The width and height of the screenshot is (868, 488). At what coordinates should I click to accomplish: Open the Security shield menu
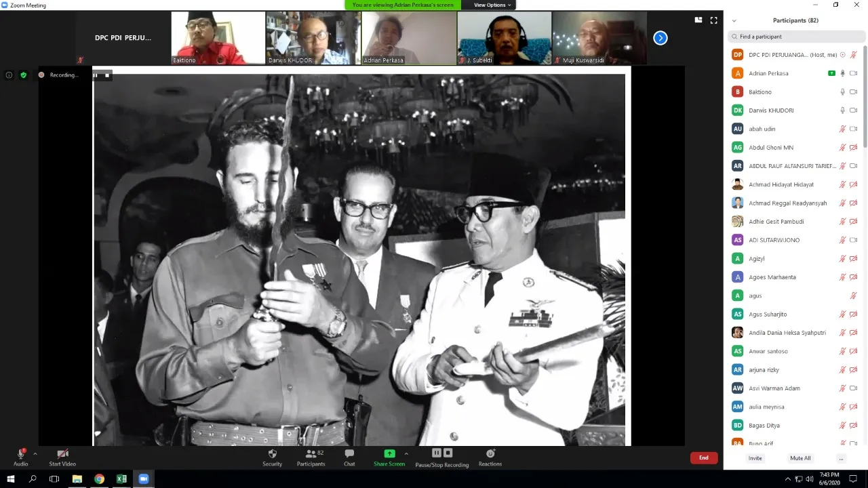(x=272, y=457)
